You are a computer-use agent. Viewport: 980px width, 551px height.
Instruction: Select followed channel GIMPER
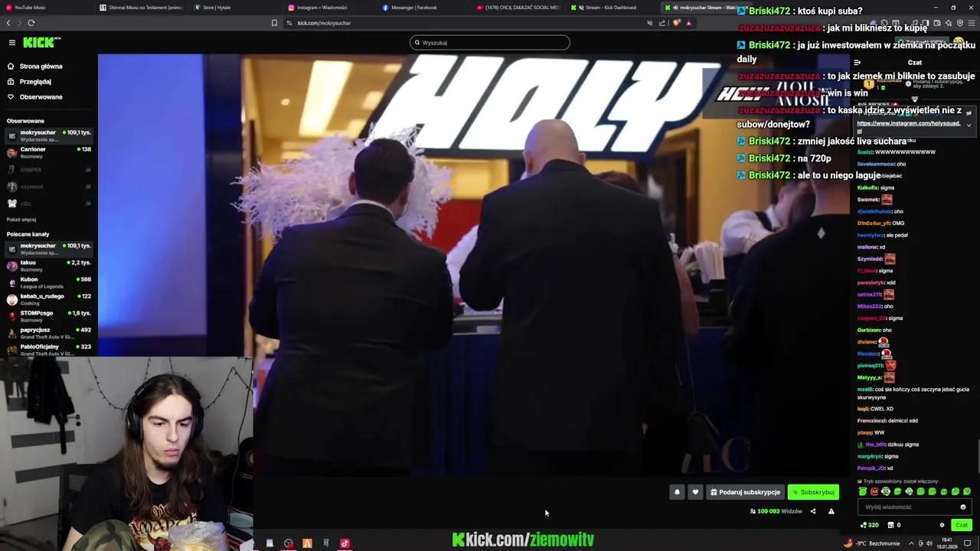click(49, 170)
